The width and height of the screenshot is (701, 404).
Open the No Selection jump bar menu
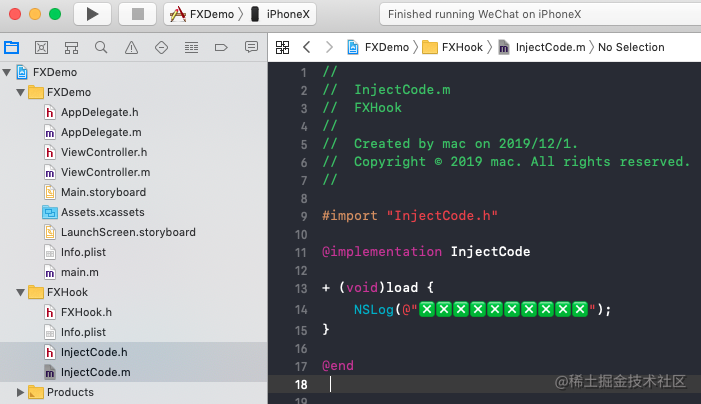631,47
